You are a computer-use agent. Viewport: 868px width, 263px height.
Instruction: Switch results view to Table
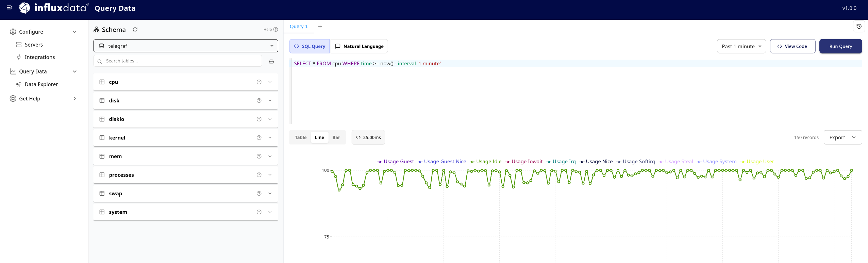coord(300,137)
